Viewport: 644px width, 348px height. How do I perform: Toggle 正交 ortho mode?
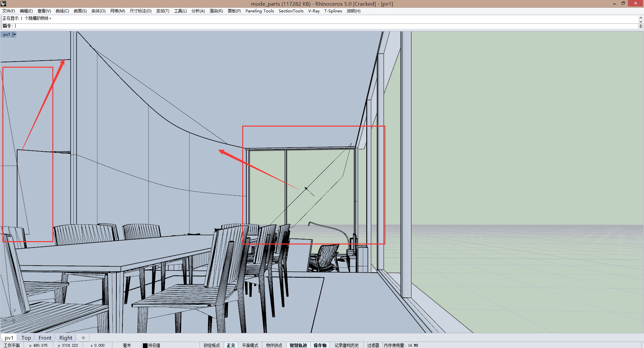pyautogui.click(x=231, y=345)
